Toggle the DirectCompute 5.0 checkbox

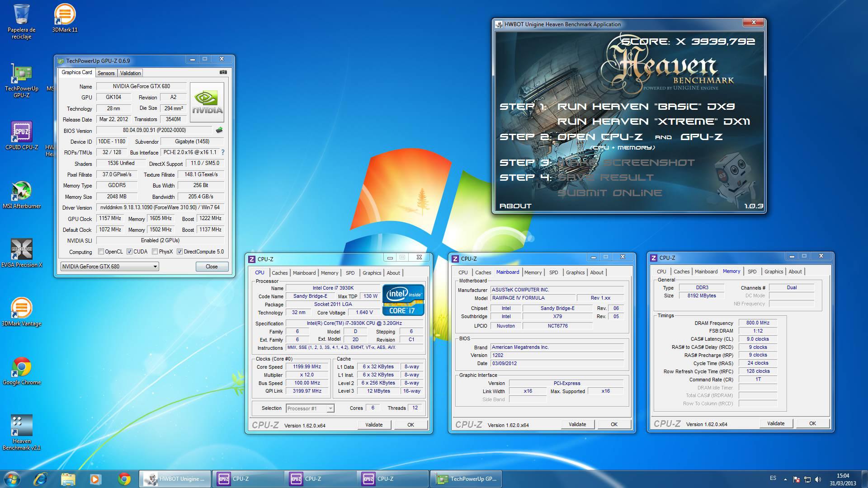coord(179,252)
